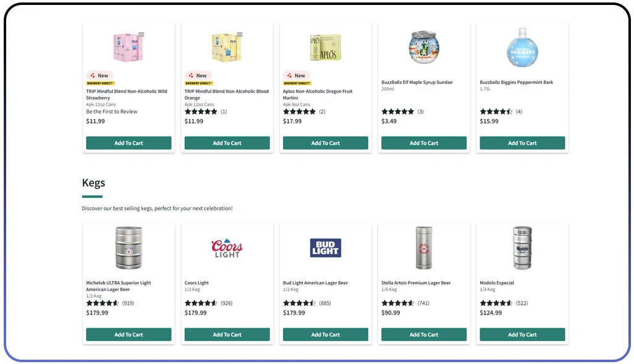Screen dimensions: 634x364
Task: Open the BuzzBallz Biggies Peppermint Bark product image
Action: click(x=522, y=47)
